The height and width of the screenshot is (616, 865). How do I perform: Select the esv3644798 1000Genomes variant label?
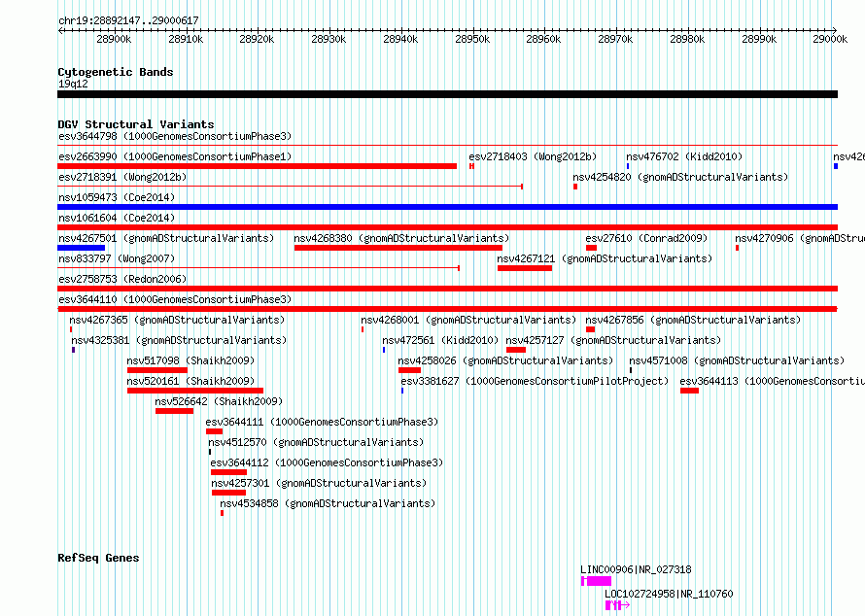(175, 136)
